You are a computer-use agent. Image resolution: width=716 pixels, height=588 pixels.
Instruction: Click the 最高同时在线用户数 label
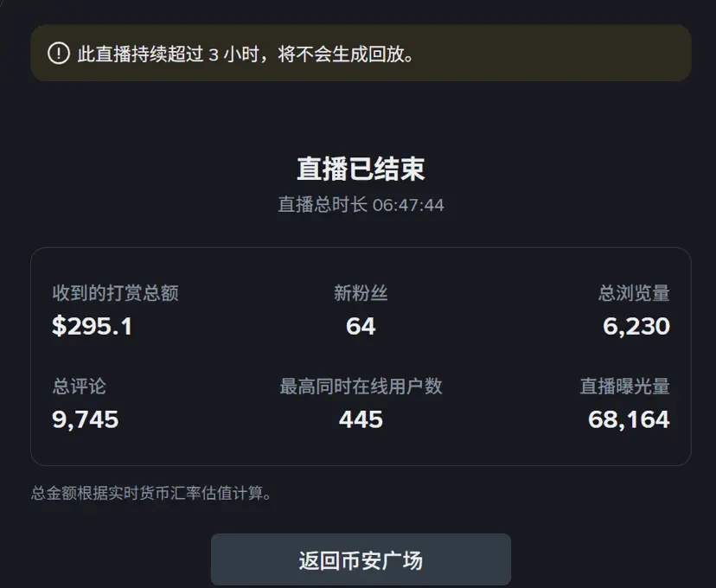point(361,387)
